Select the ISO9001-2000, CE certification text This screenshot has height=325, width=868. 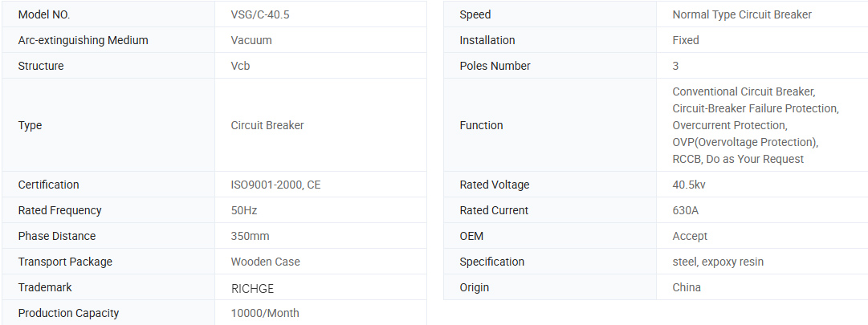275,185
